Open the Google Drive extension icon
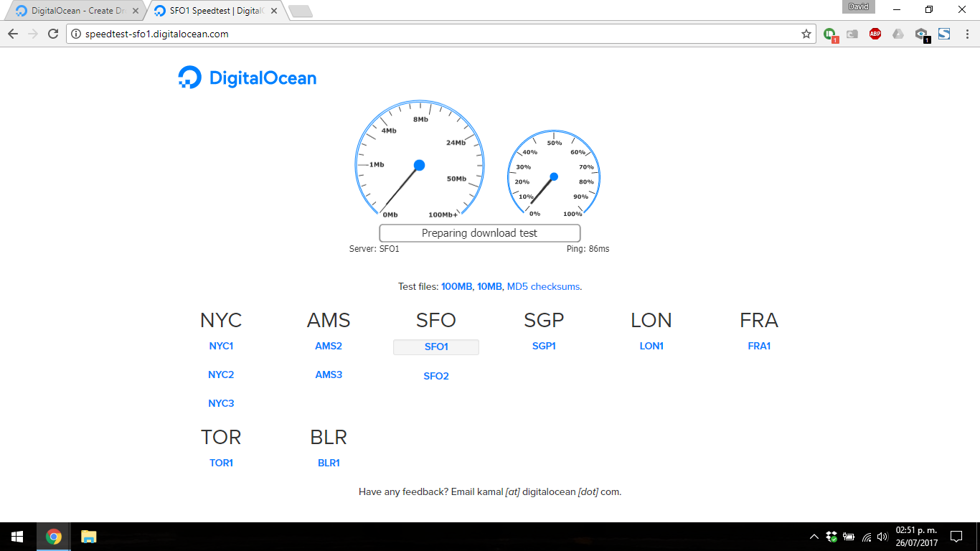This screenshot has width=980, height=551. pyautogui.click(x=898, y=34)
